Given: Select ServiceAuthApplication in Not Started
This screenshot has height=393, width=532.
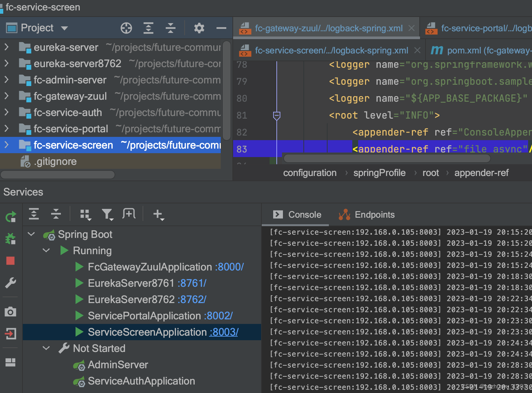Looking at the screenshot, I should (x=141, y=381).
